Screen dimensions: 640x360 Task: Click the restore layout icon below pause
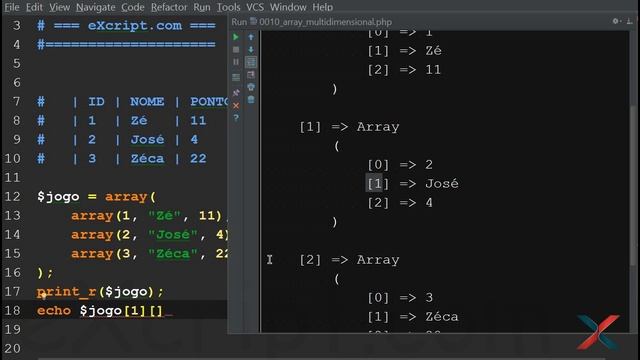(x=236, y=78)
